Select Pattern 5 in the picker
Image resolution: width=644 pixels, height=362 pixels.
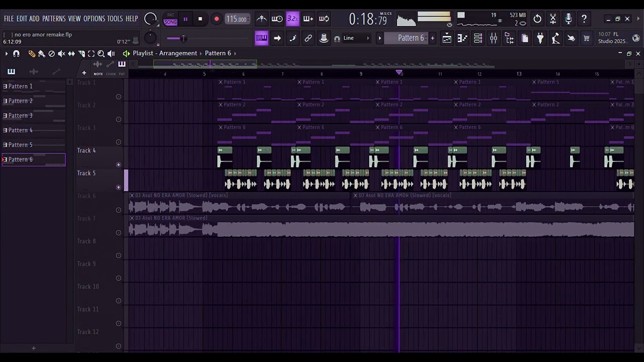point(33,145)
